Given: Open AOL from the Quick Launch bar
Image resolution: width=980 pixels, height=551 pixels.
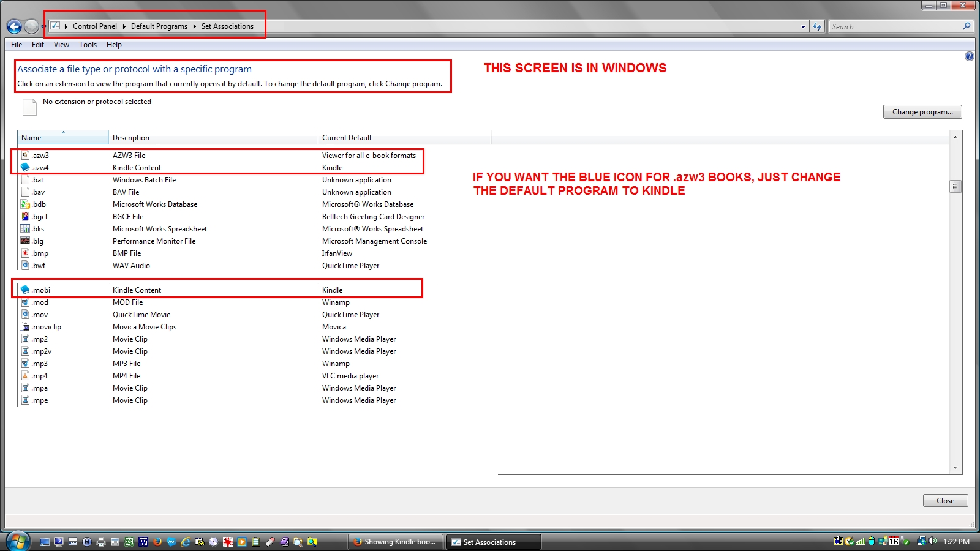Looking at the screenshot, I should coord(171,542).
